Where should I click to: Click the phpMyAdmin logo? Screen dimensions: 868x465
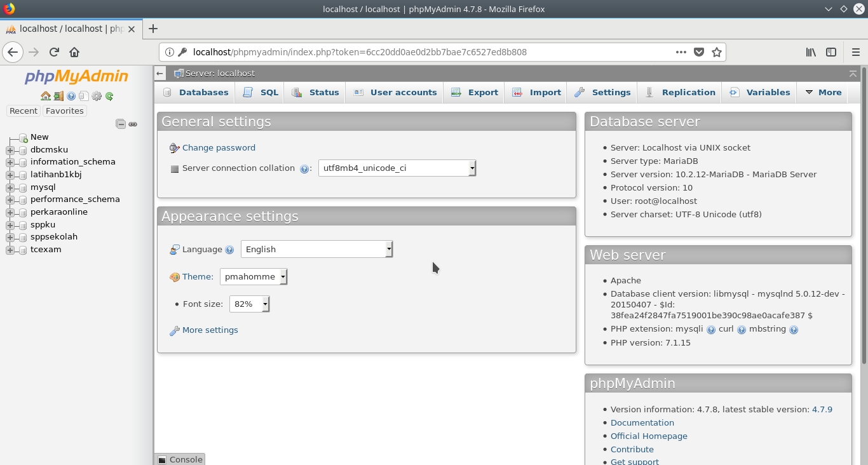[x=76, y=77]
